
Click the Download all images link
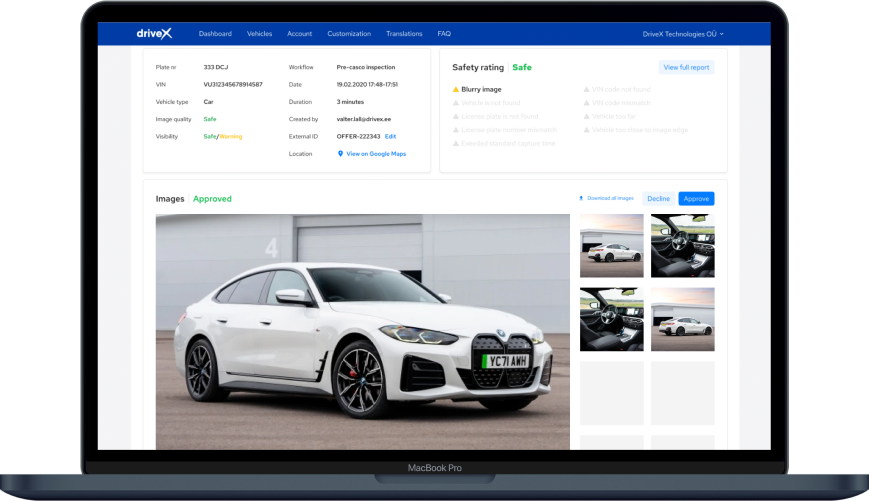[x=610, y=198]
